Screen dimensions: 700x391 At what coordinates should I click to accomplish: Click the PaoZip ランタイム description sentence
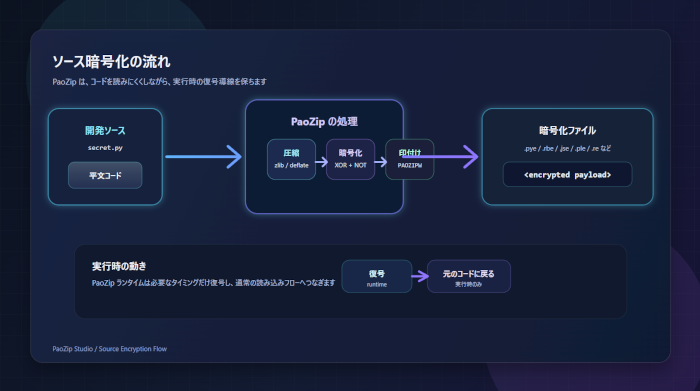pyautogui.click(x=213, y=283)
